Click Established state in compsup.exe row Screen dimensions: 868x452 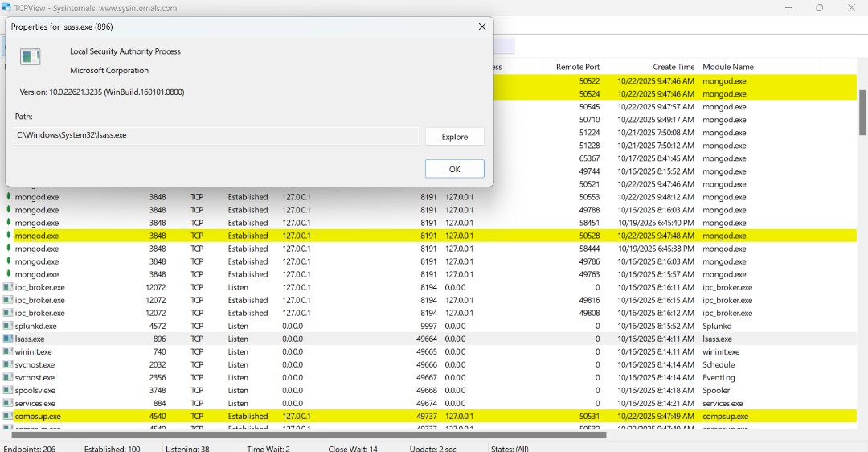click(248, 417)
